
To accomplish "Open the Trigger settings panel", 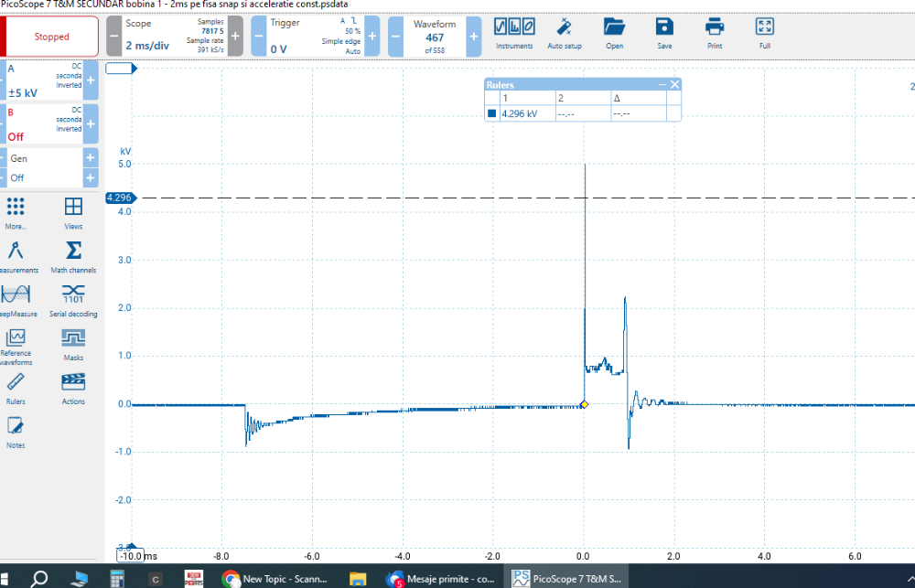I will tap(309, 37).
